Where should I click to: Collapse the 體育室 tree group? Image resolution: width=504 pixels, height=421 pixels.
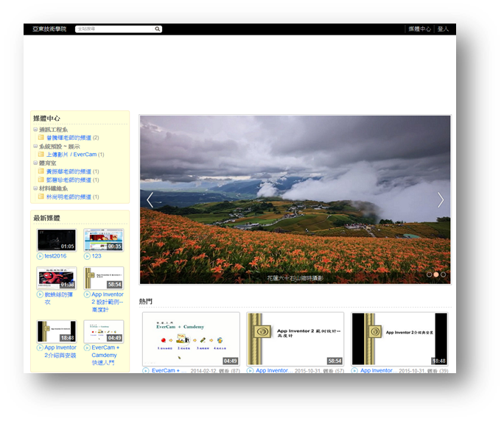pyautogui.click(x=35, y=163)
